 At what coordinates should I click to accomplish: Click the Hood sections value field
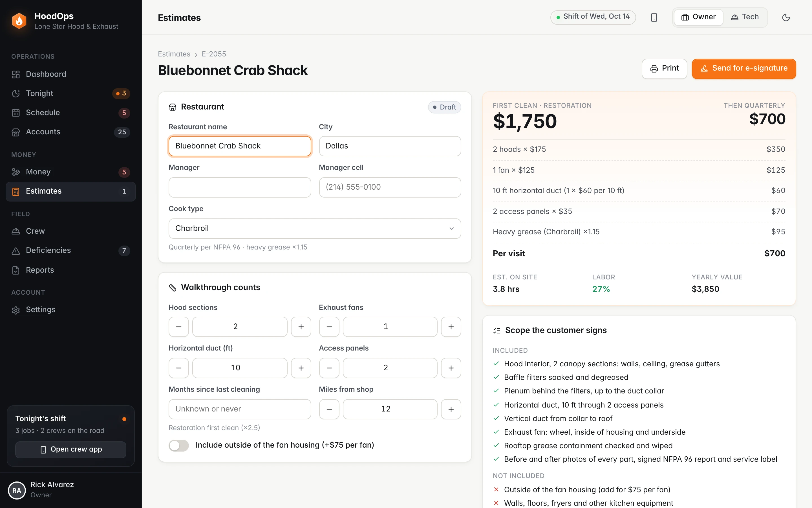click(x=240, y=327)
